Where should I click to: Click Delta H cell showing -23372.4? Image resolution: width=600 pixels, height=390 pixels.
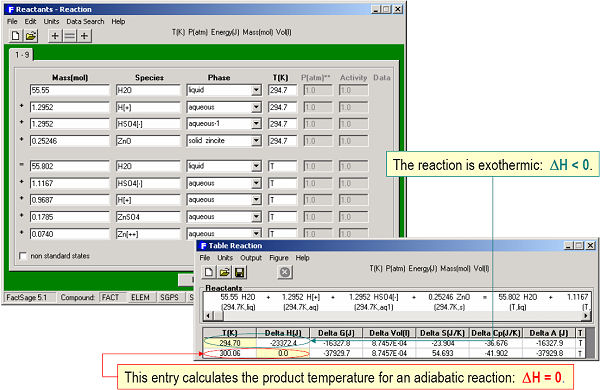tap(283, 343)
